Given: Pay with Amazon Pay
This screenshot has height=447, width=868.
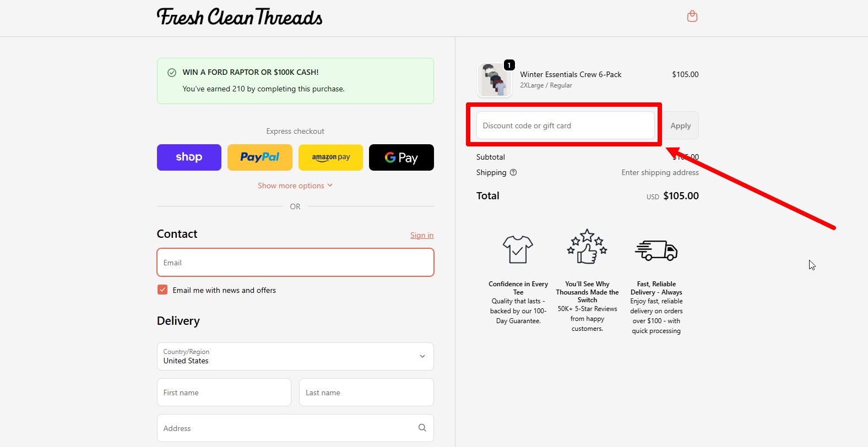Looking at the screenshot, I should (x=330, y=157).
